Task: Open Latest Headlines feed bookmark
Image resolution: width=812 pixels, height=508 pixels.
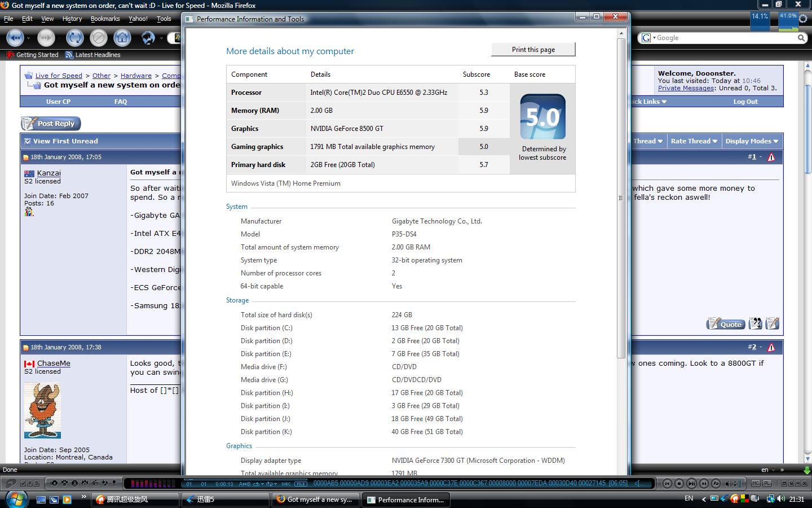Action: pyautogui.click(x=93, y=55)
